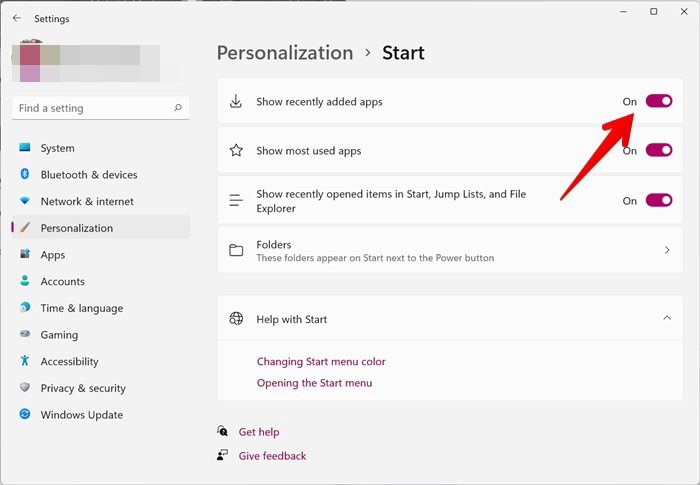Image resolution: width=700 pixels, height=485 pixels.
Task: Click the Accounts person icon
Action: tap(25, 280)
